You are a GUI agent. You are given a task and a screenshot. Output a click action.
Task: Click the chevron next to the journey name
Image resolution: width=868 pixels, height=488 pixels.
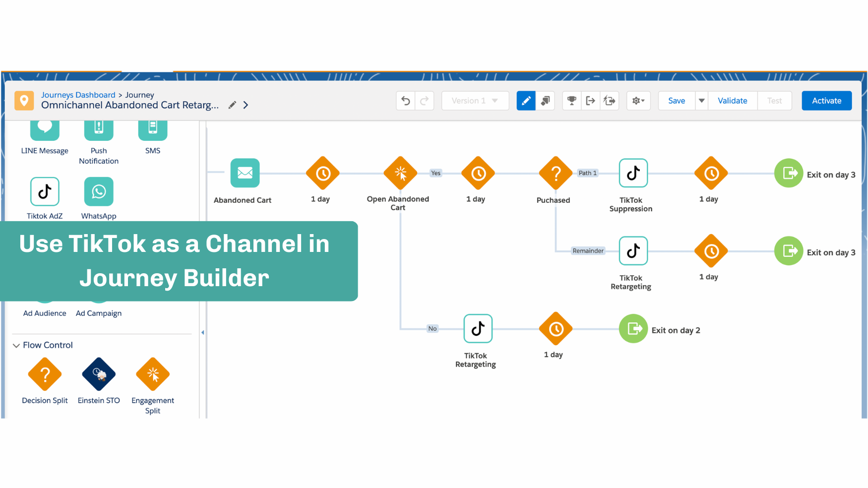coord(246,105)
